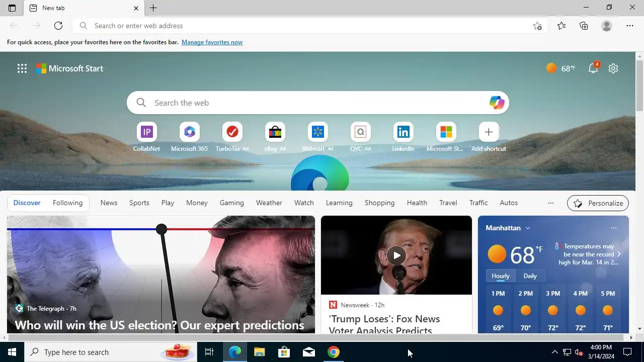Open the Learning category
This screenshot has height=362, width=644.
point(339,203)
